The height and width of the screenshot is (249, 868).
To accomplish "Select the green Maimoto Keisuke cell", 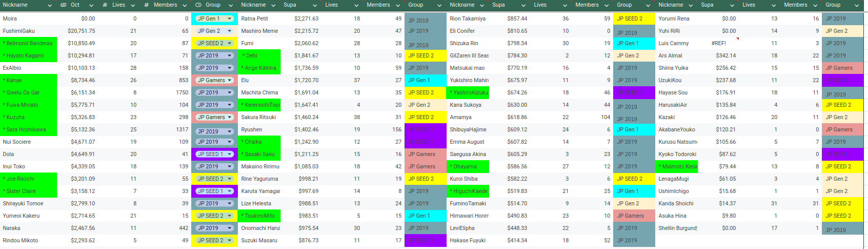I will (677, 166).
